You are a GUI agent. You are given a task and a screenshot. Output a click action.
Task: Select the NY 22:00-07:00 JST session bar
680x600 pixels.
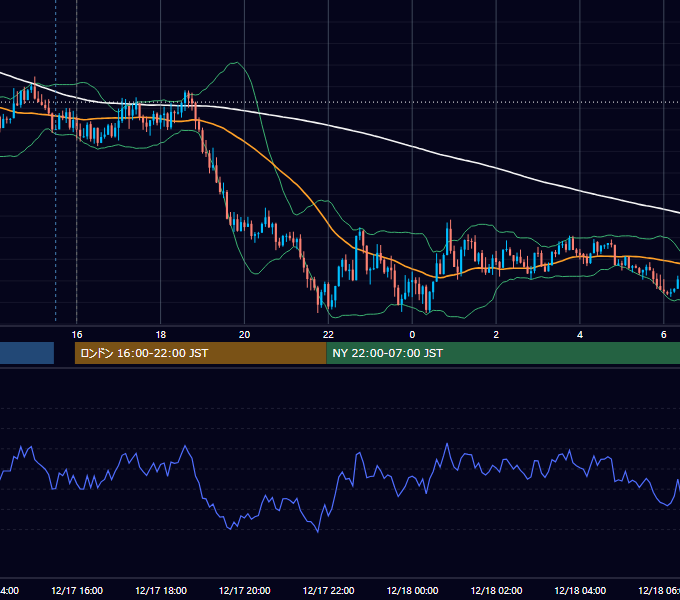click(503, 353)
